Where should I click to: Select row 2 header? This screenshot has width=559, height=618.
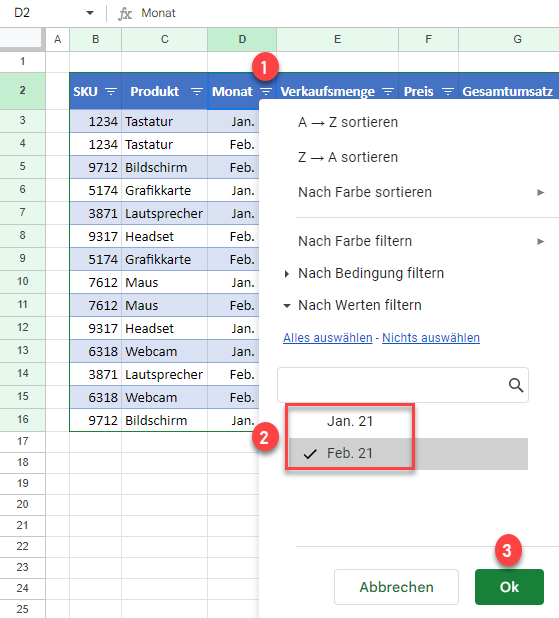coord(22,91)
